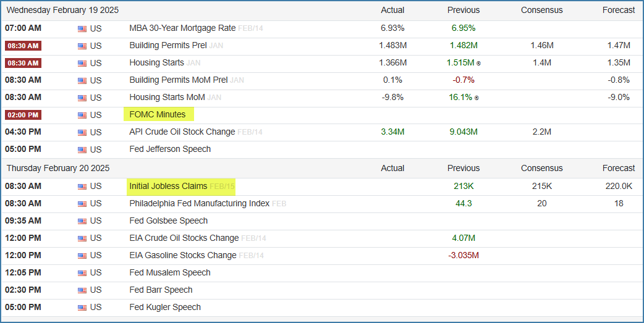Click red 08:30 AM badge for Housing Starts
Viewport: 644px width, 323px height.
[x=23, y=63]
